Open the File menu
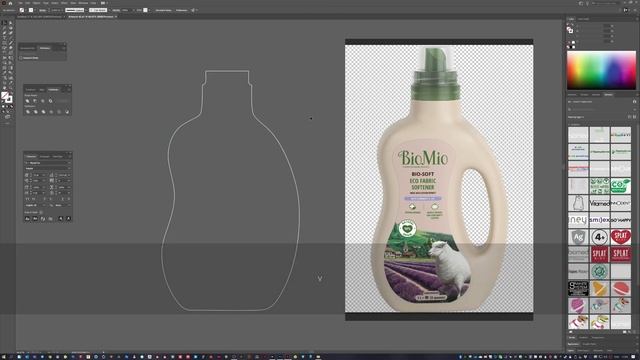640x360 pixels. (20, 3)
